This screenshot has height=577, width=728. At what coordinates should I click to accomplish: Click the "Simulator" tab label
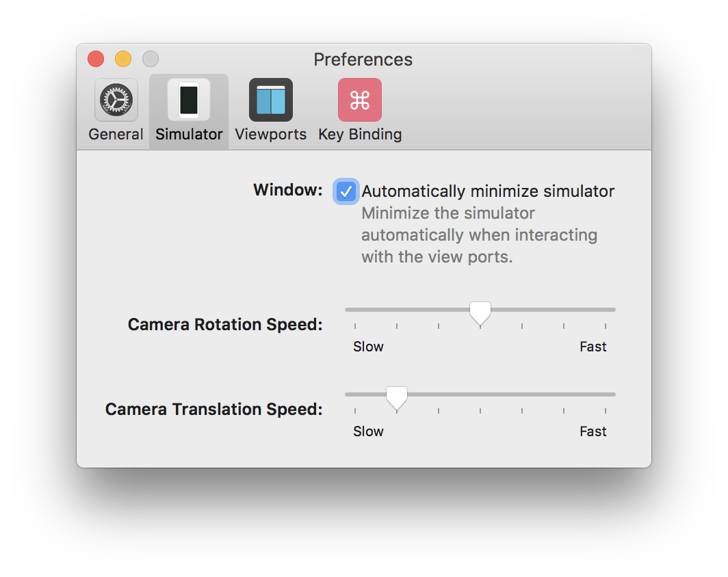(189, 135)
